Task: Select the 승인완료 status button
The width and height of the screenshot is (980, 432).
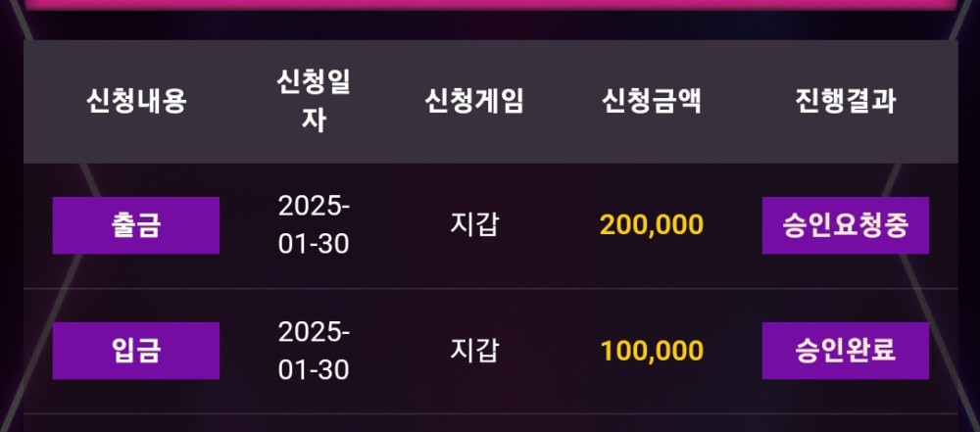Action: coord(845,351)
